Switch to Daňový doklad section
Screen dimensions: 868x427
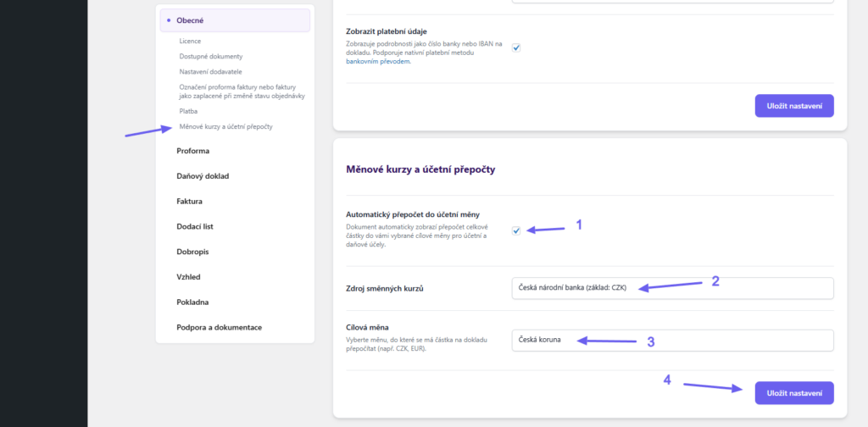[203, 176]
